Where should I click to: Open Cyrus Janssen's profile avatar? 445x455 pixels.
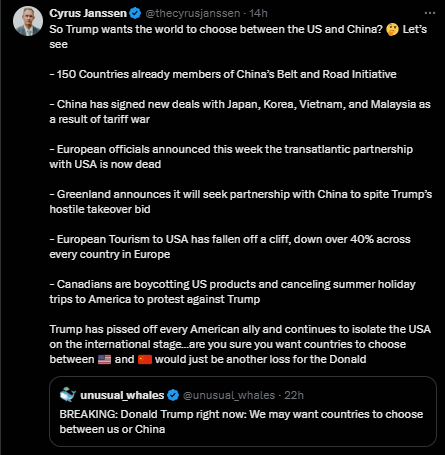pyautogui.click(x=28, y=21)
